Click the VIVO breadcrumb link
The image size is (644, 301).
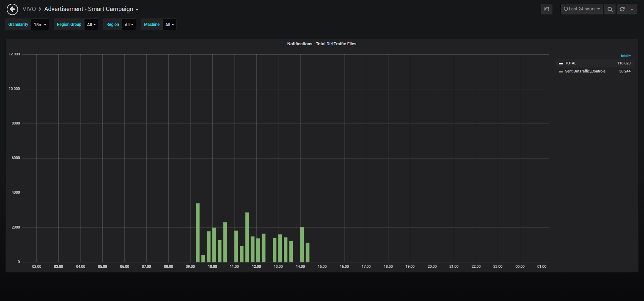click(29, 9)
